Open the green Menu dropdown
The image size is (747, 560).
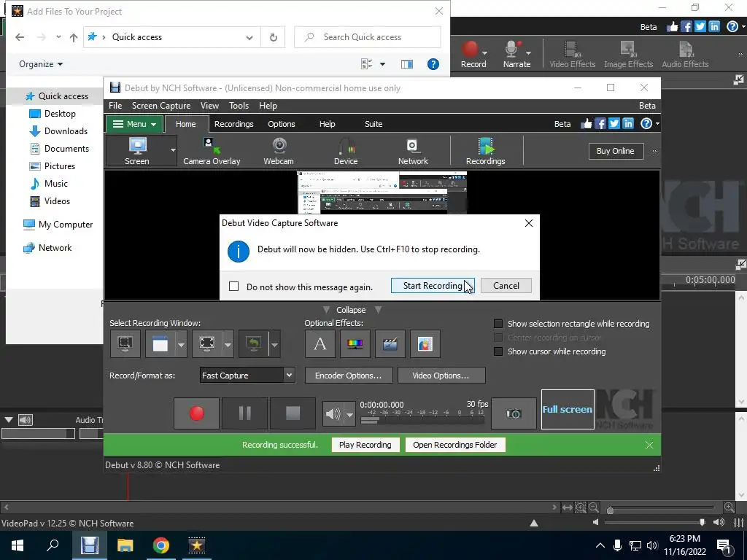[135, 124]
